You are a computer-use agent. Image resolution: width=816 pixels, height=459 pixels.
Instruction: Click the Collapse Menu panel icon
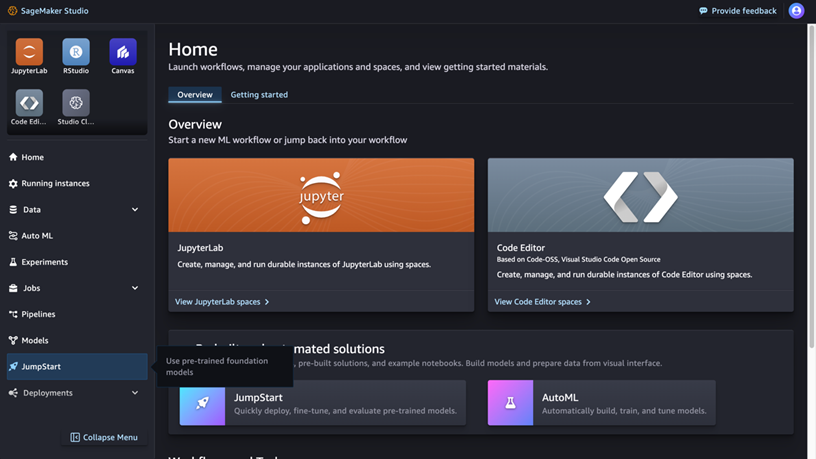point(75,437)
